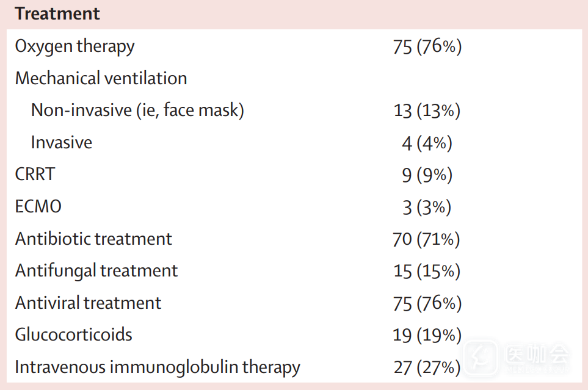
Task: Select "Intravenous immunoglobulin therapy" row label
Action: pos(158,367)
